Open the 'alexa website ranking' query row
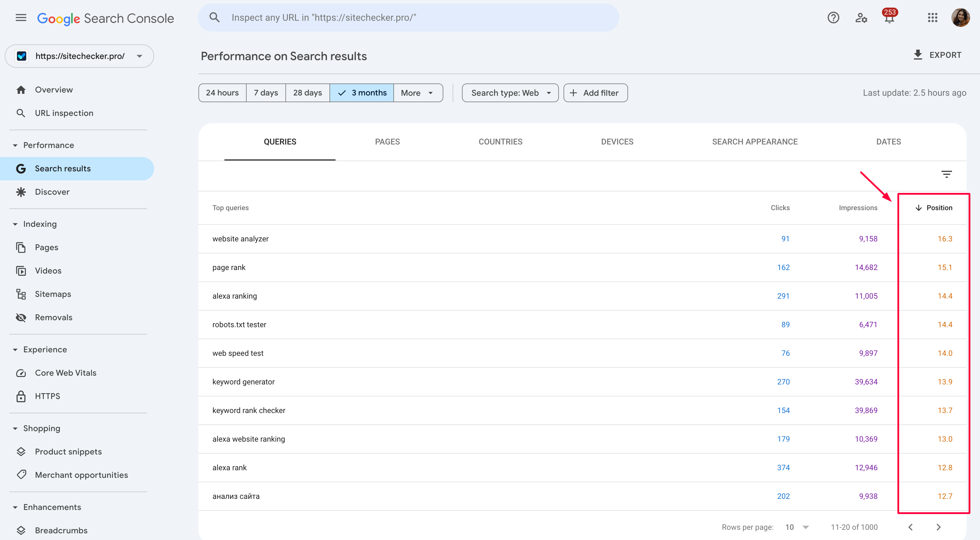The image size is (980, 540). tap(582, 439)
